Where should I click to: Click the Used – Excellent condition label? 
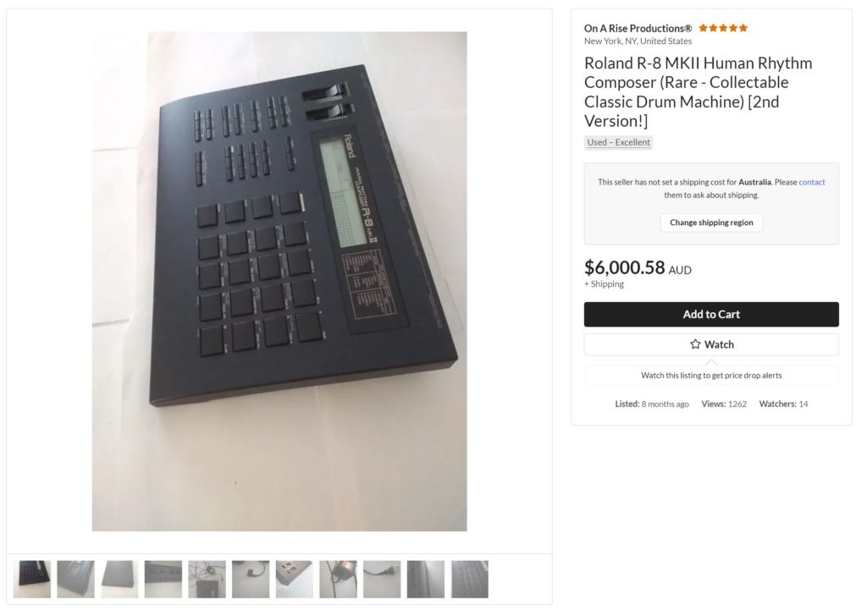click(618, 142)
